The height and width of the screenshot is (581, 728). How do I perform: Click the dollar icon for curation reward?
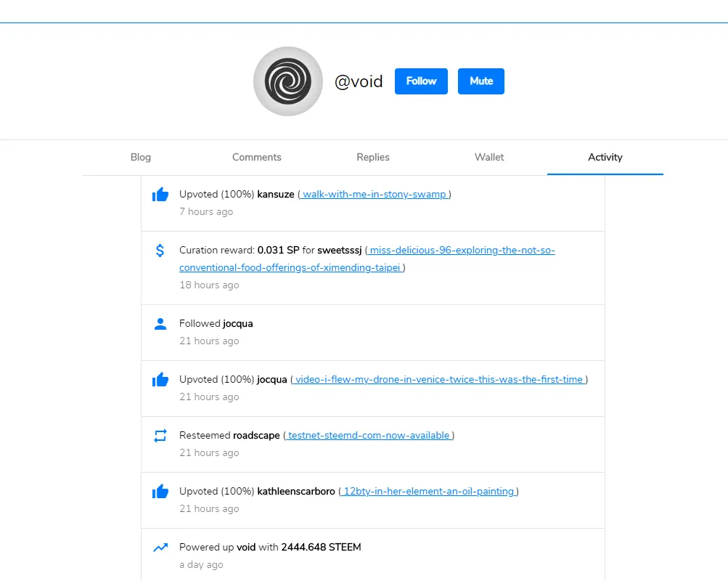click(160, 251)
